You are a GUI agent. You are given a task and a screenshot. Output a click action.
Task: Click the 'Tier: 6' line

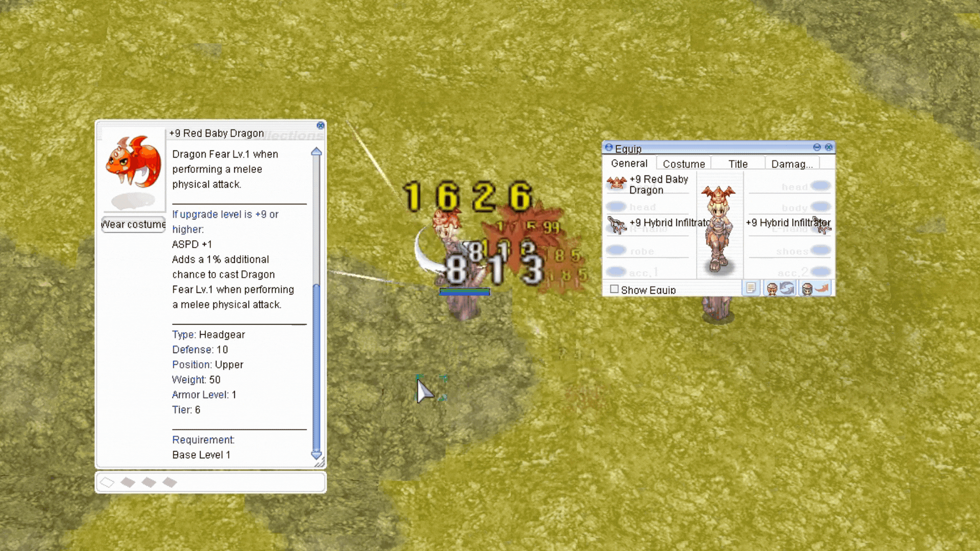(x=186, y=410)
